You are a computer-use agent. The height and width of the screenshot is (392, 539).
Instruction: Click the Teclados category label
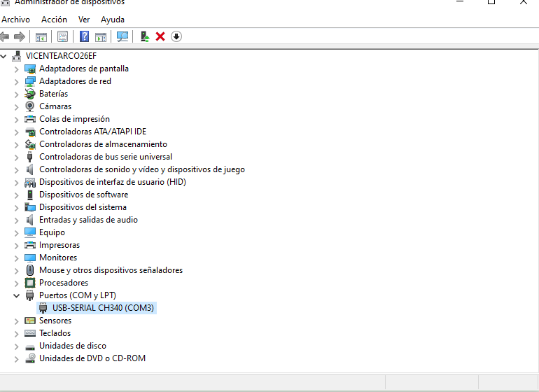(x=55, y=333)
